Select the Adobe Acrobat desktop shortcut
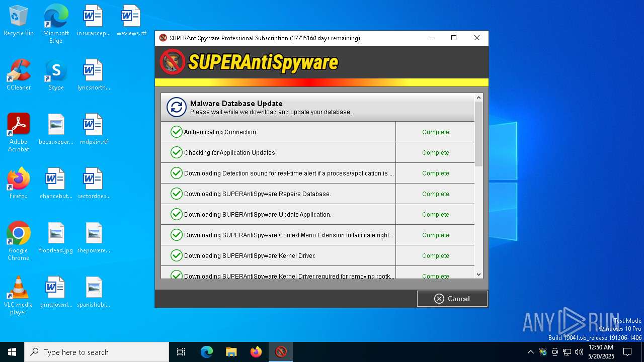 pos(19,132)
